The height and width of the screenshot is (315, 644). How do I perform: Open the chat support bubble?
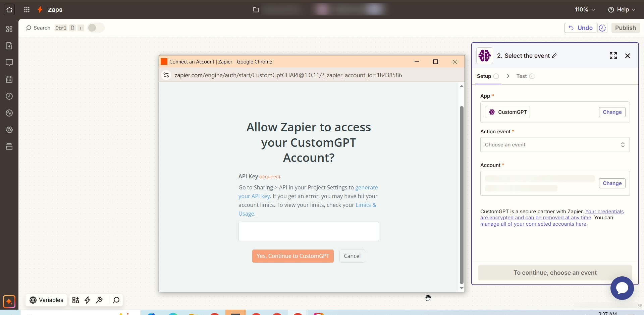622,288
